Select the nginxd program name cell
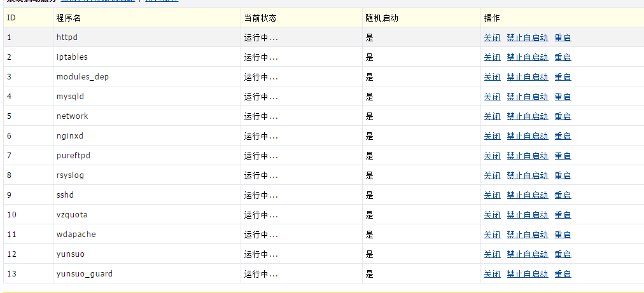 point(70,136)
